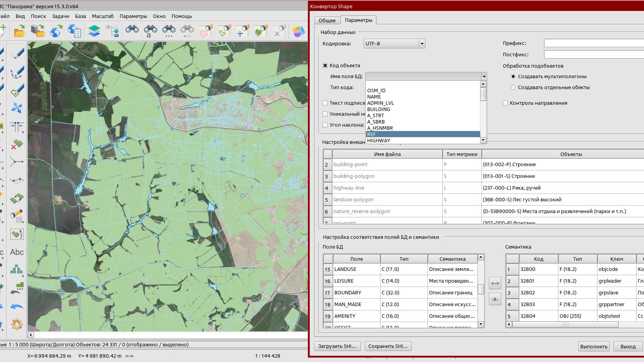Click the 'Загрузить SHI...' button
The image size is (644, 362).
coord(337,346)
